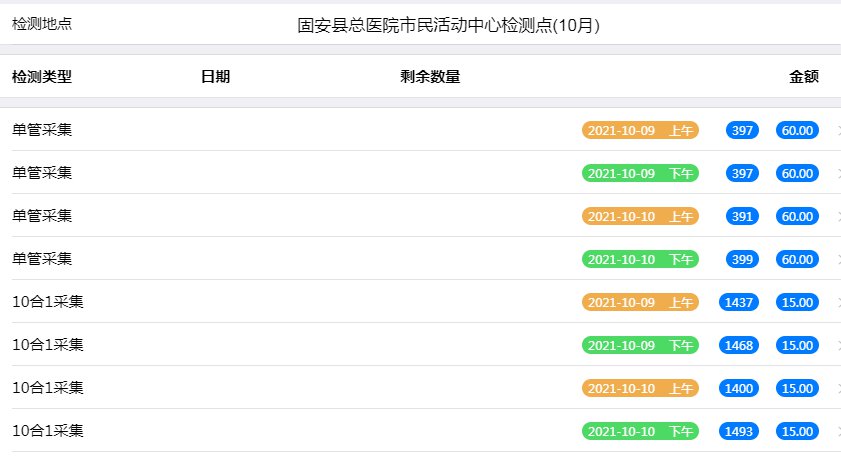This screenshot has width=841, height=462.
Task: Click 15.00 price badge next to 1437
Action: [x=797, y=302]
